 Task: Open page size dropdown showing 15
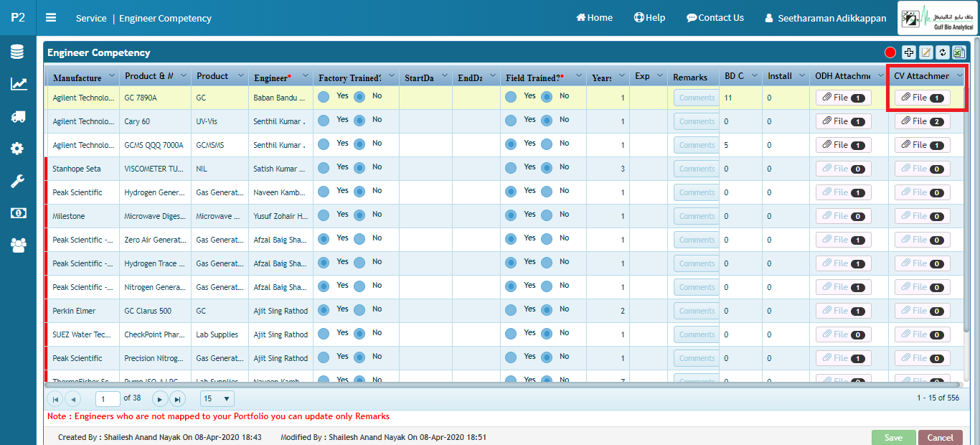pos(217,398)
